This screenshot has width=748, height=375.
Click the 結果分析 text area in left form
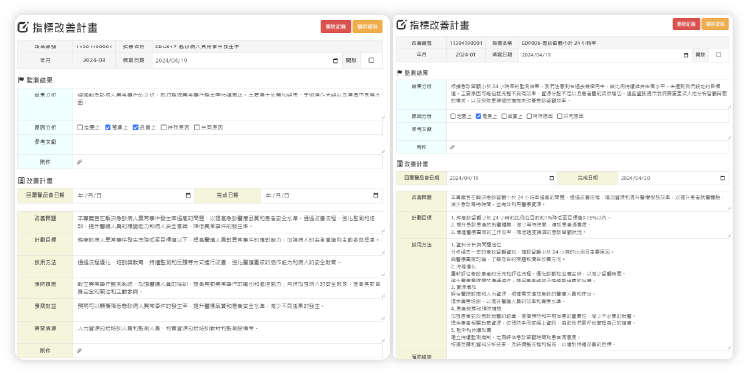pyautogui.click(x=228, y=104)
